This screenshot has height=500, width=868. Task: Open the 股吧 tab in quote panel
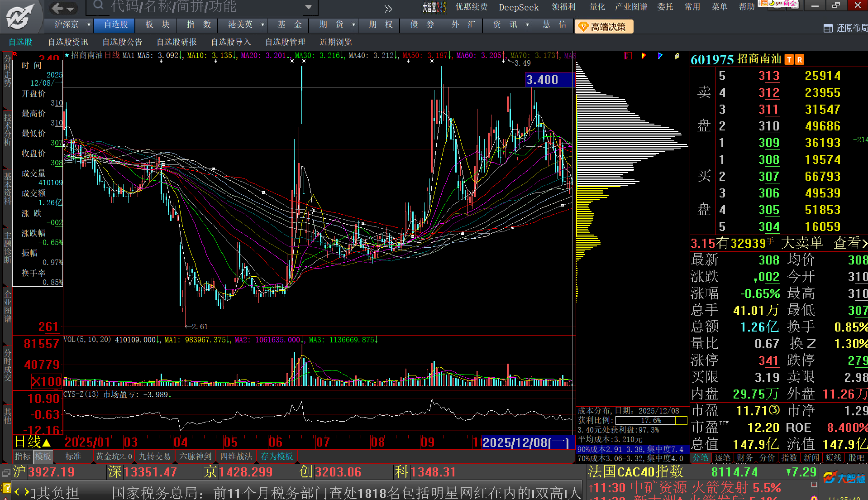coord(856,458)
